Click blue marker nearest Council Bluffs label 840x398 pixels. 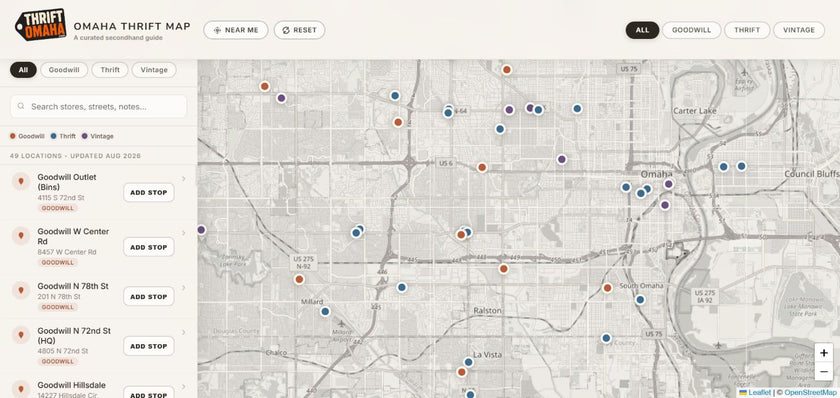[741, 166]
